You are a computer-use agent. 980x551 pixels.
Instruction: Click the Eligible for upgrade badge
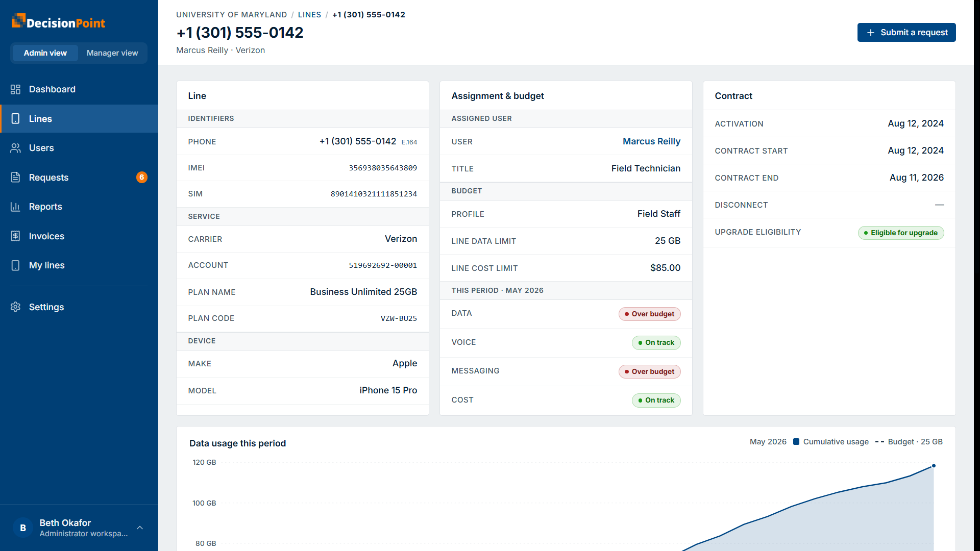point(901,233)
